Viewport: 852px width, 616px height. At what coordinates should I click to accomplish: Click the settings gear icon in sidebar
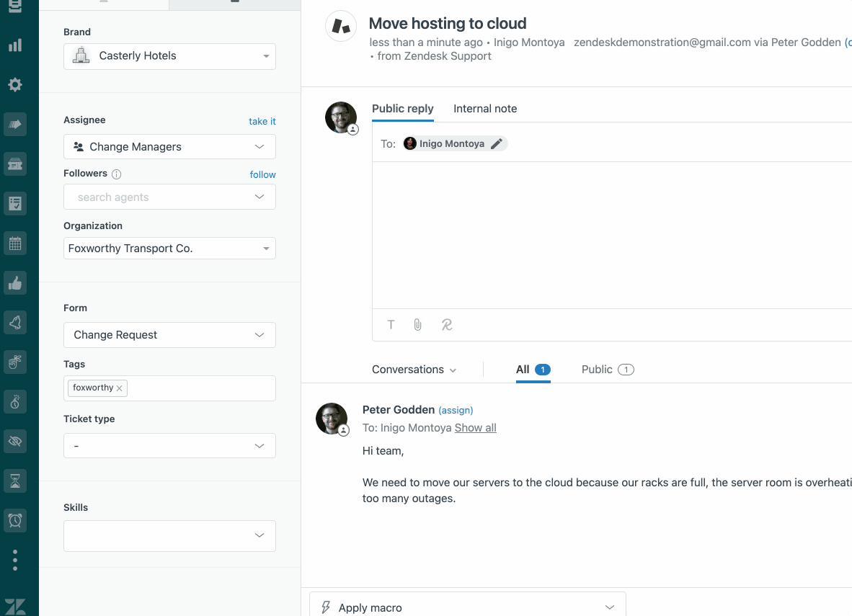click(16, 84)
